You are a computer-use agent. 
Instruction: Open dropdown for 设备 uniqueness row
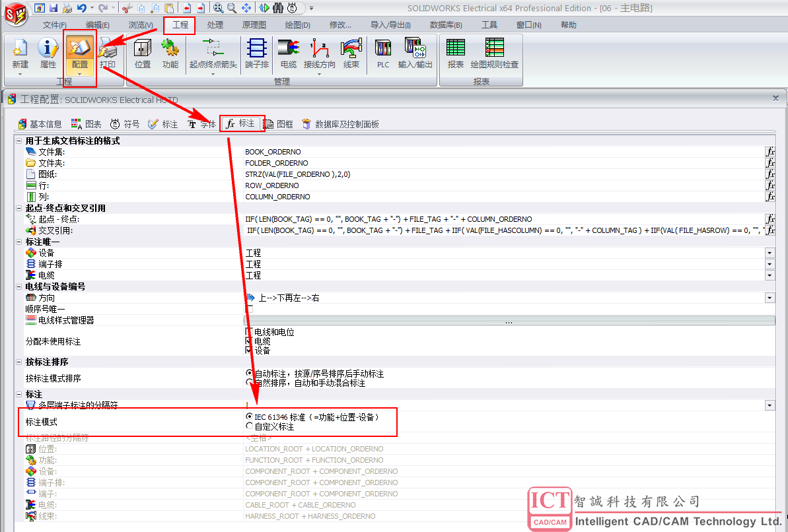[770, 253]
